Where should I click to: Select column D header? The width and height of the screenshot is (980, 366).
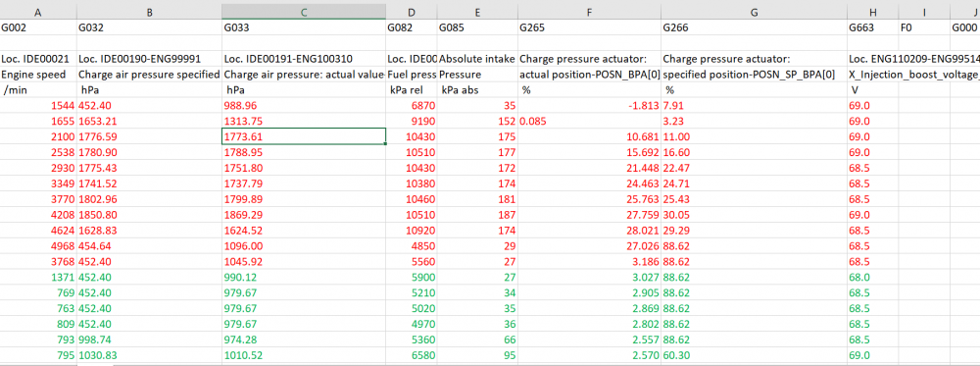(x=412, y=12)
